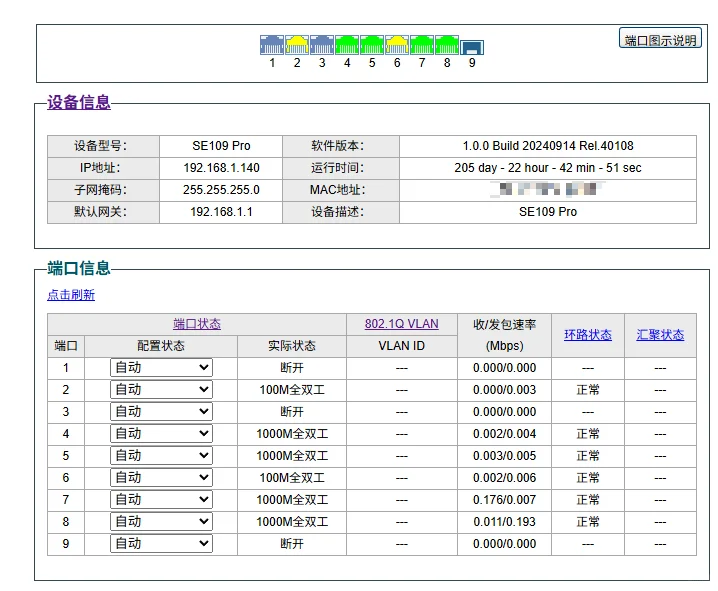Expand port 7 配置状态 dropdown

click(161, 499)
